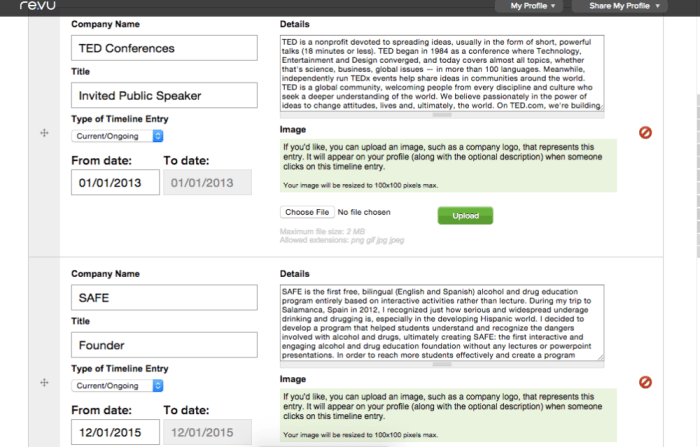This screenshot has height=447, width=700.
Task: Click Choose File for the TED image
Action: 307,212
